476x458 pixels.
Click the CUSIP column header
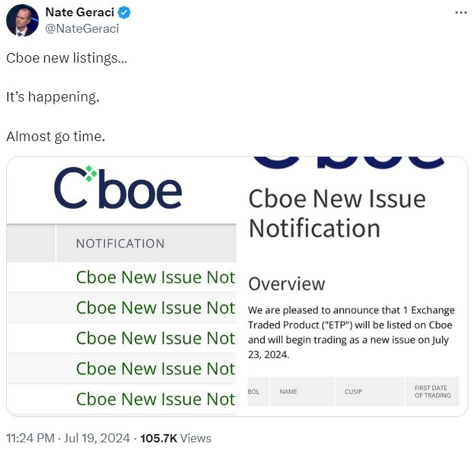tap(353, 392)
